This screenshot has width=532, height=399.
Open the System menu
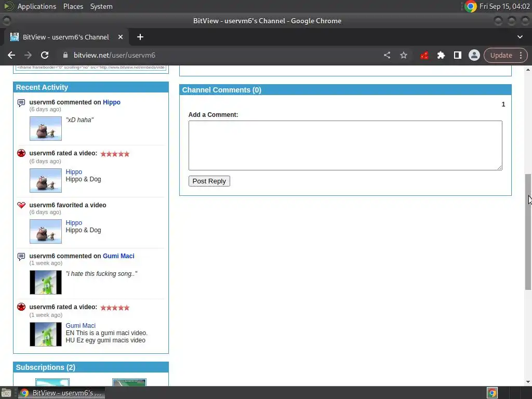coord(101,6)
